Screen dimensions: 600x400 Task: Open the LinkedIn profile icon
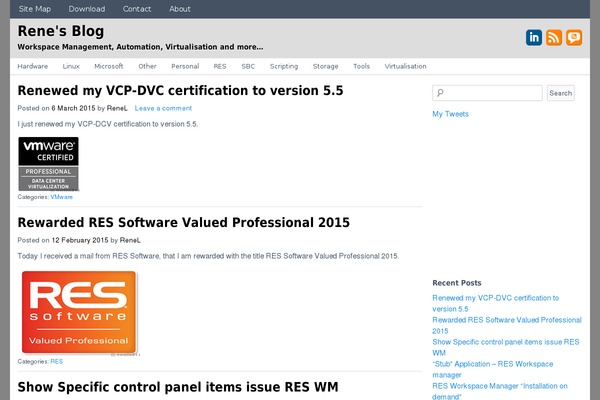click(x=533, y=38)
